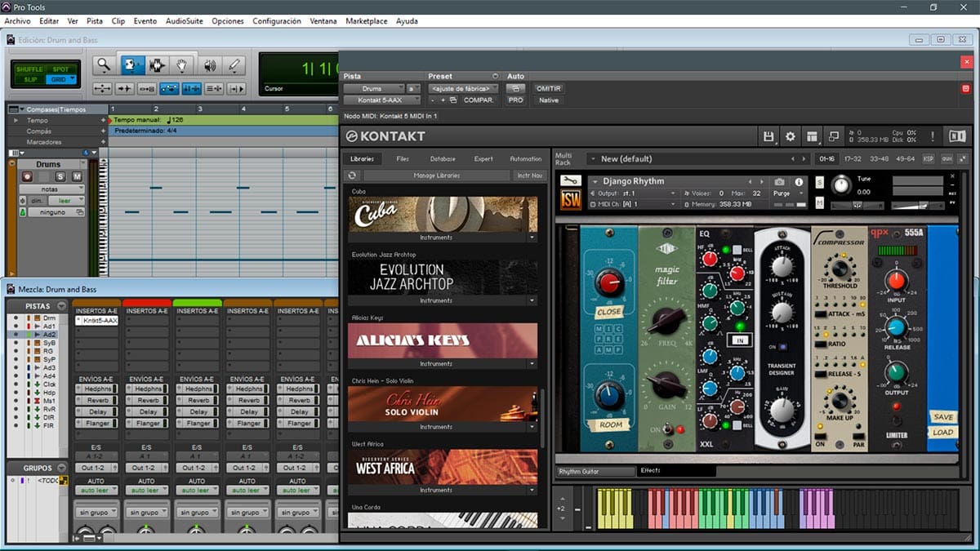Click the KSP button in Multi Rack
This screenshot has width=980, height=551.
[x=929, y=159]
